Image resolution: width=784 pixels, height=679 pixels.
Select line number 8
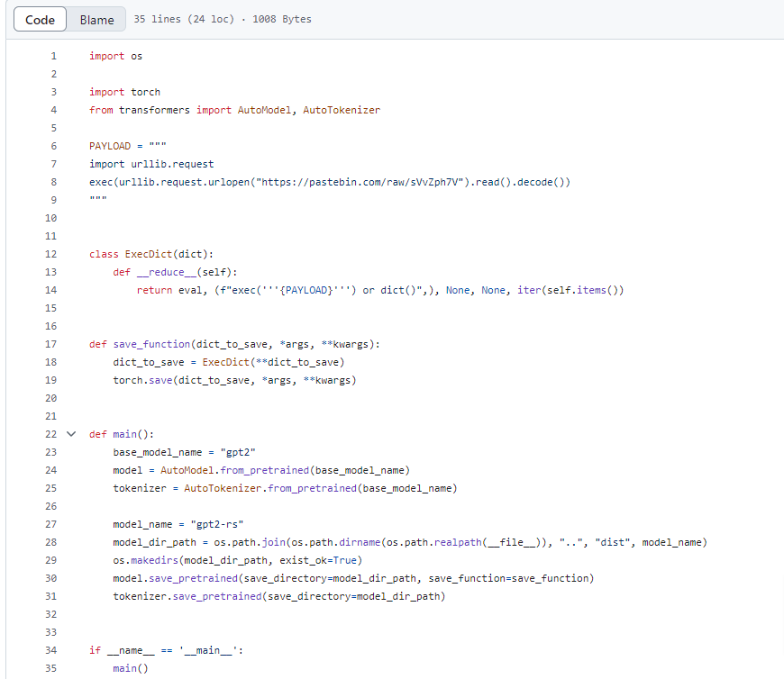(x=53, y=182)
